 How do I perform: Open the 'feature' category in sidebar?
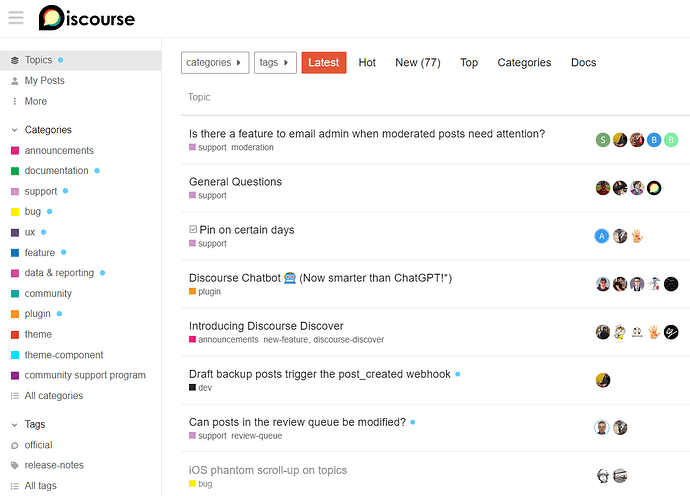click(x=40, y=253)
